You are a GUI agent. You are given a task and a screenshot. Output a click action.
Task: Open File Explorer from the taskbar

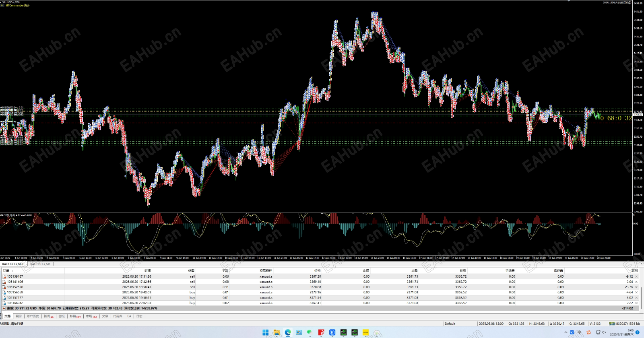[x=277, y=332]
